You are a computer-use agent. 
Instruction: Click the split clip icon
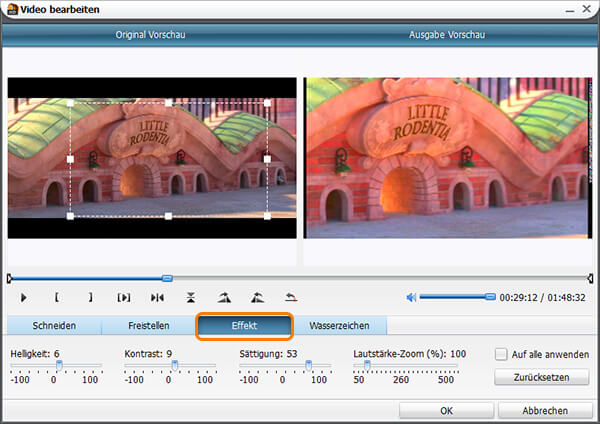[x=157, y=297]
